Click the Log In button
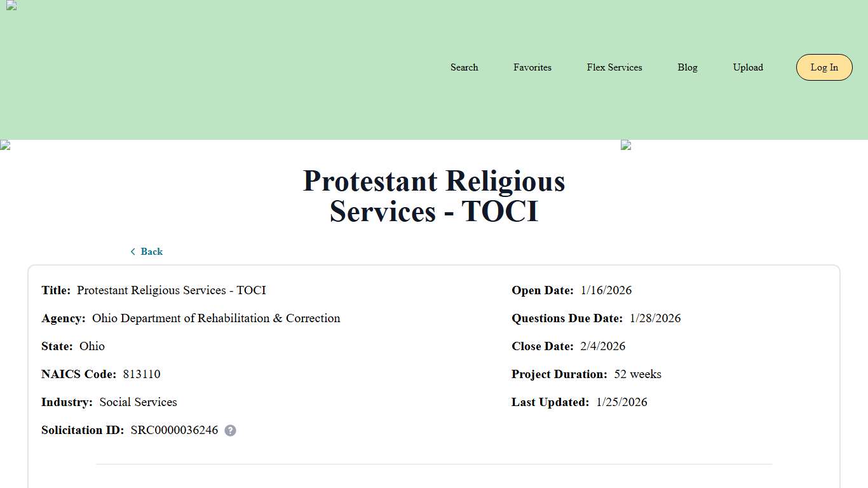This screenshot has height=488, width=868. pyautogui.click(x=824, y=67)
